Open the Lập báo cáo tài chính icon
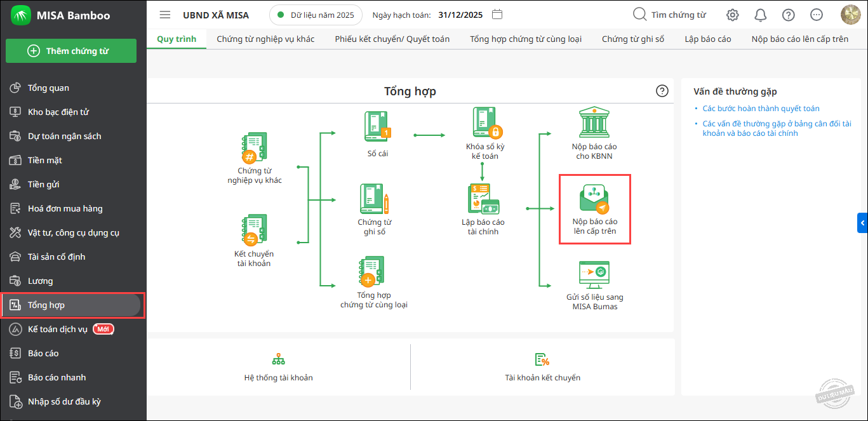This screenshot has height=421, width=868. click(x=483, y=199)
